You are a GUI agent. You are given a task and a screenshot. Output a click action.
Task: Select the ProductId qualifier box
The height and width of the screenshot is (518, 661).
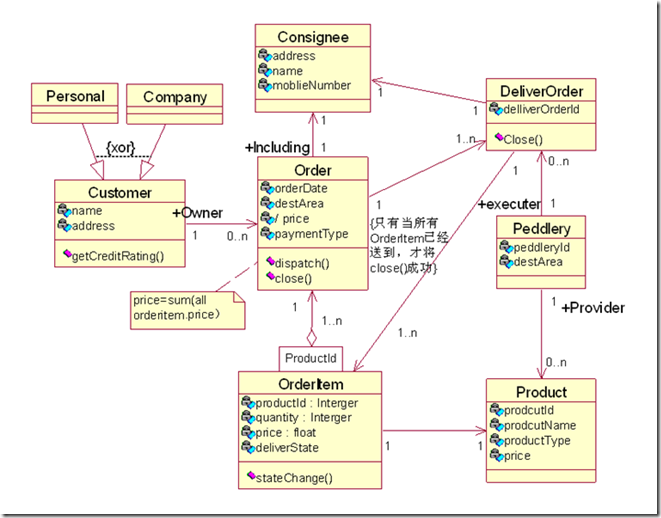tap(311, 359)
